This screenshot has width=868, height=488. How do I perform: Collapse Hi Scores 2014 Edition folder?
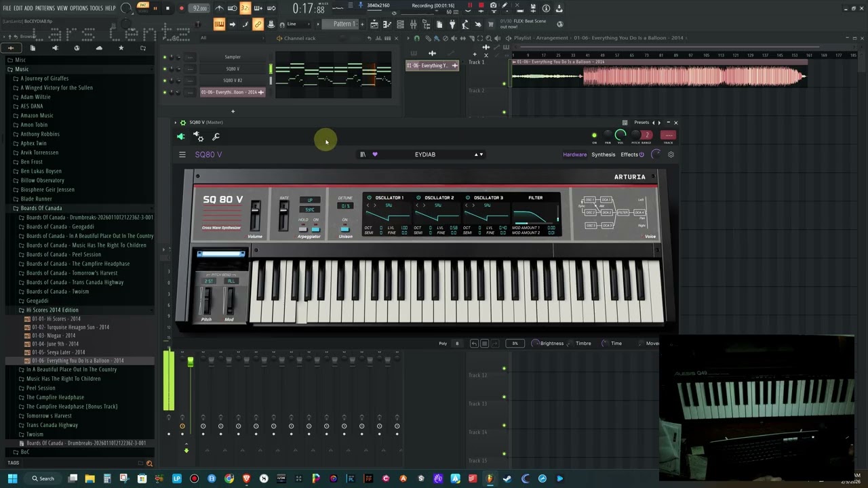(52, 310)
